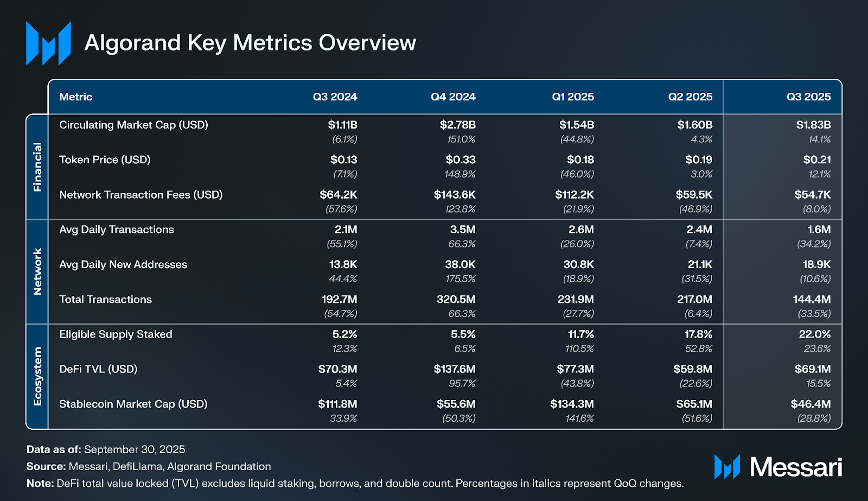This screenshot has width=868, height=501.
Task: Select the '22.0%' supply staked value
Action: point(815,334)
